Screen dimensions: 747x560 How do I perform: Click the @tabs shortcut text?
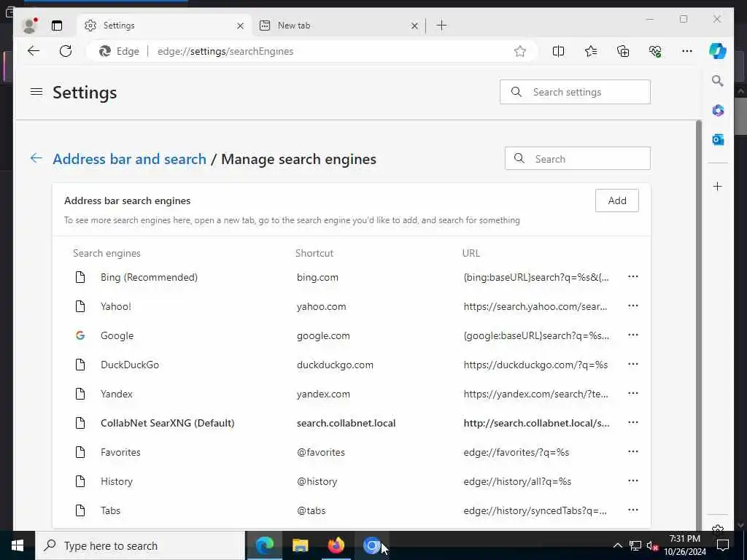pyautogui.click(x=311, y=510)
